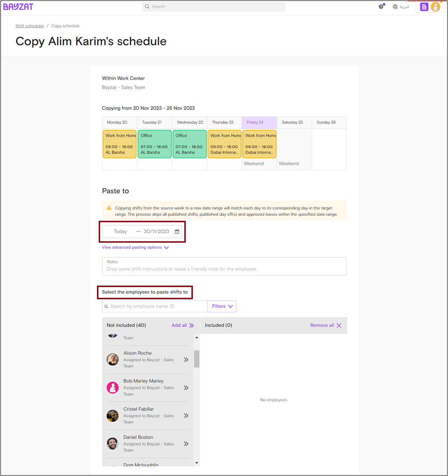Click the 30/11/2023 end date
Viewport: 448px width, 476px height.
[157, 231]
